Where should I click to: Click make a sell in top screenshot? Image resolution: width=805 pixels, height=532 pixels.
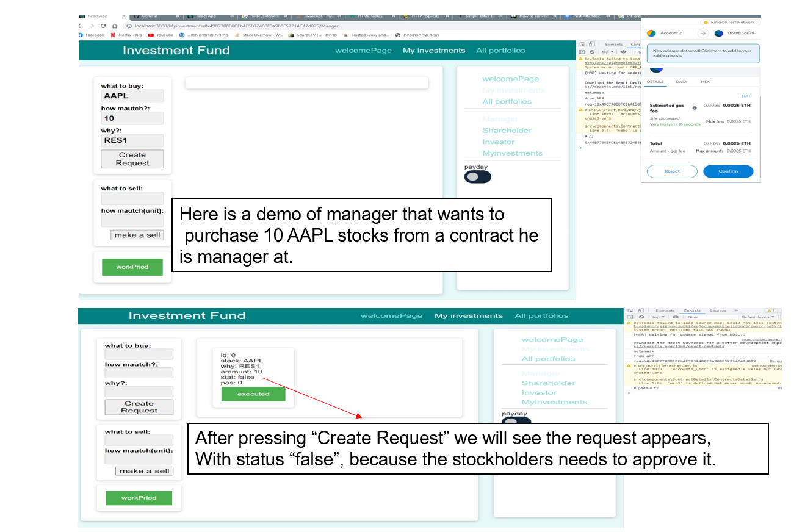[137, 235]
